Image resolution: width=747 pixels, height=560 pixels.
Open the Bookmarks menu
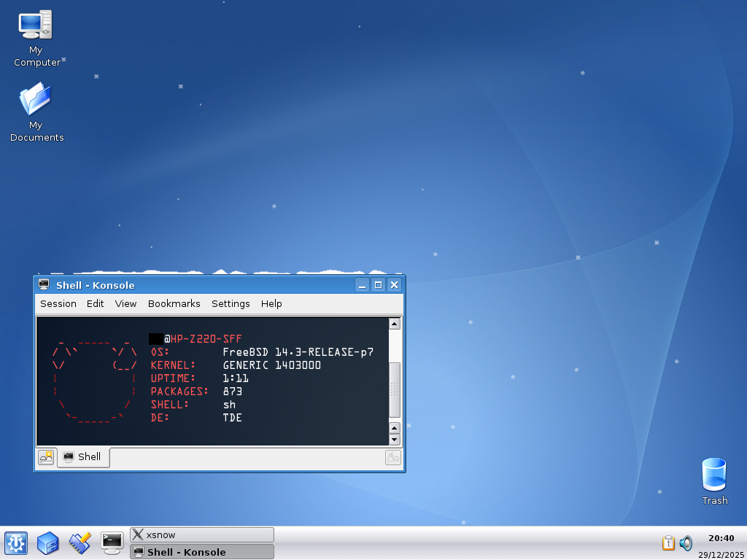pos(174,303)
